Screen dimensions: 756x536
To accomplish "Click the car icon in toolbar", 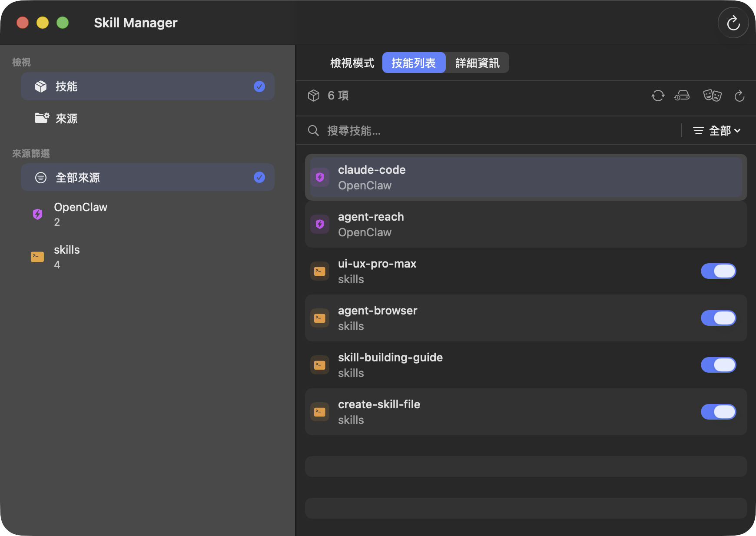I will pyautogui.click(x=682, y=96).
